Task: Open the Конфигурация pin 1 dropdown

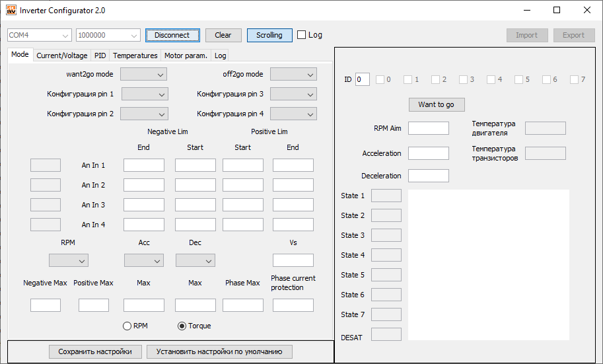Action: 145,94
